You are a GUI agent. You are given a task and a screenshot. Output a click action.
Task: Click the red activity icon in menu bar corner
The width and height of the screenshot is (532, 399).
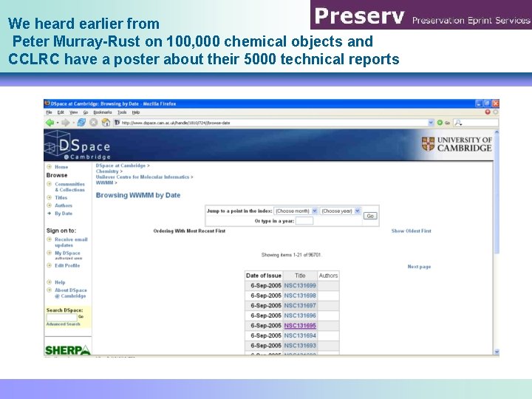[x=488, y=112]
